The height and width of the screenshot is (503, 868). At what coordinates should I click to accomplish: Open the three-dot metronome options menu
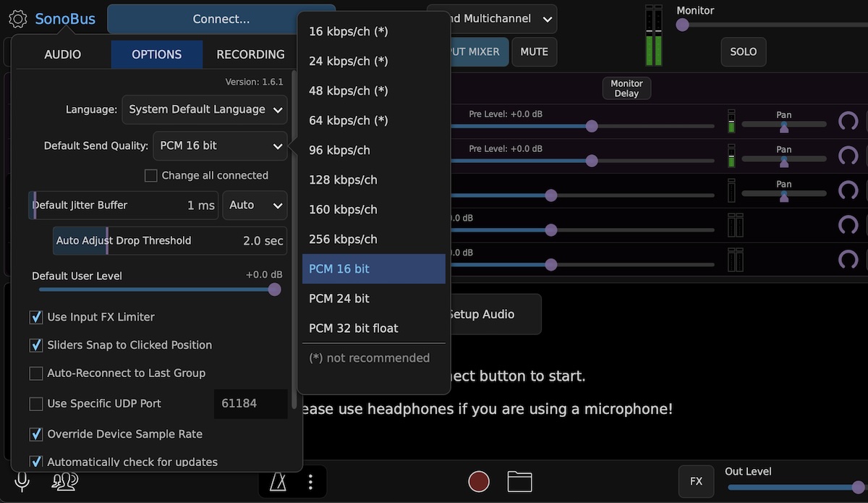point(310,481)
